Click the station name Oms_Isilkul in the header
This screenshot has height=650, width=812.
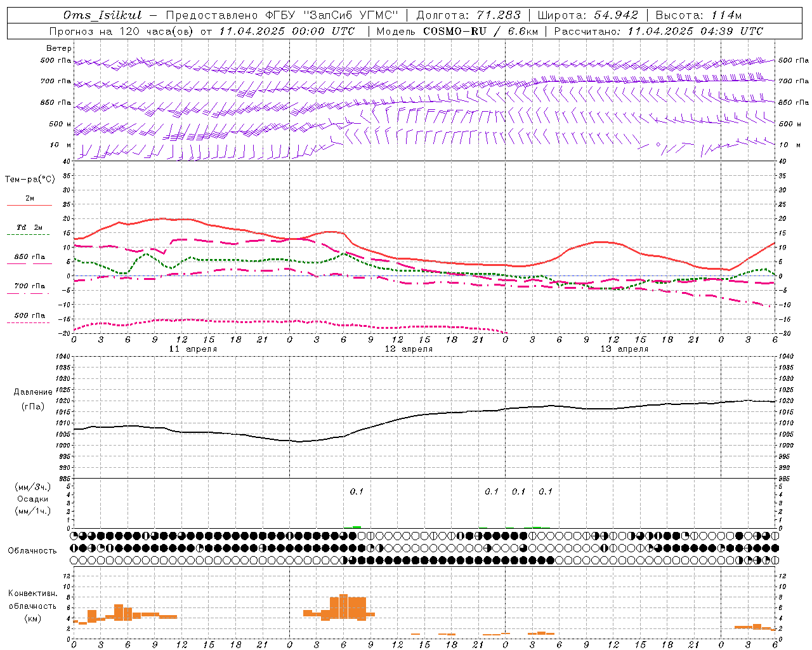[x=102, y=15]
